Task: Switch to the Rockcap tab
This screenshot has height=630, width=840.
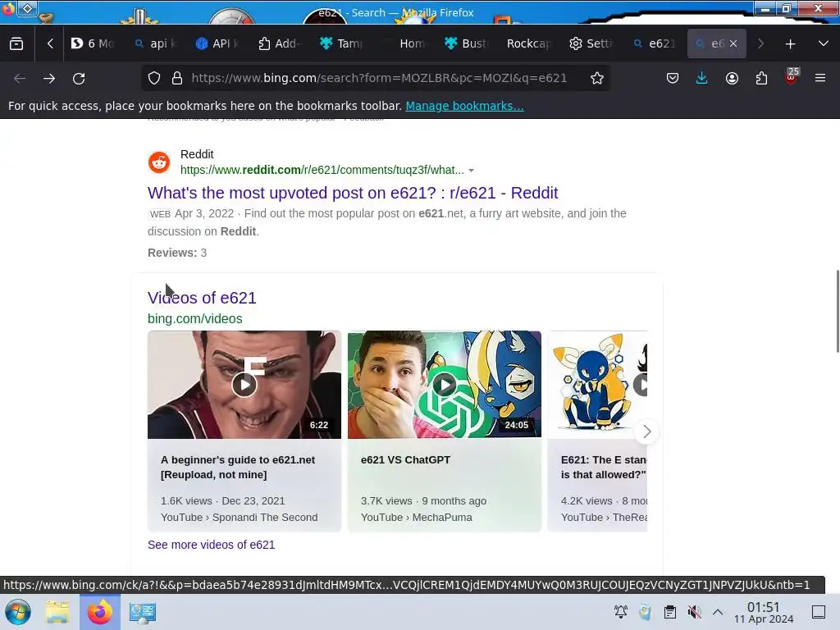Action: point(528,43)
